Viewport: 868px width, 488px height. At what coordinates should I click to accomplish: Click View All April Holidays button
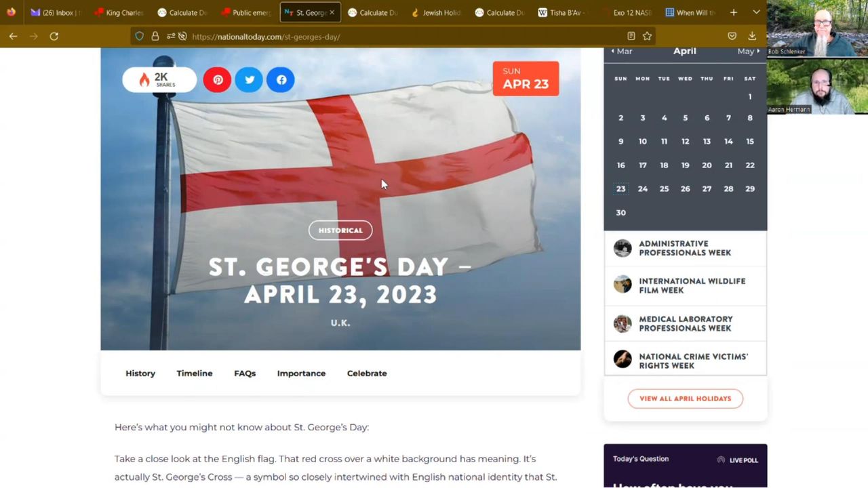coord(685,399)
